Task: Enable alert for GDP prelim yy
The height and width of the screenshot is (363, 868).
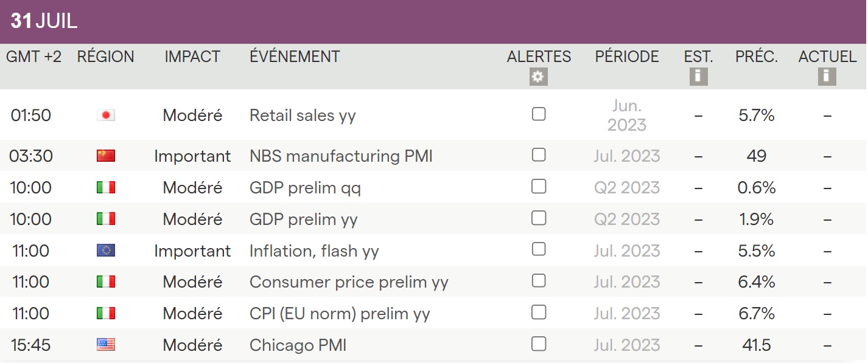Action: coord(539,218)
